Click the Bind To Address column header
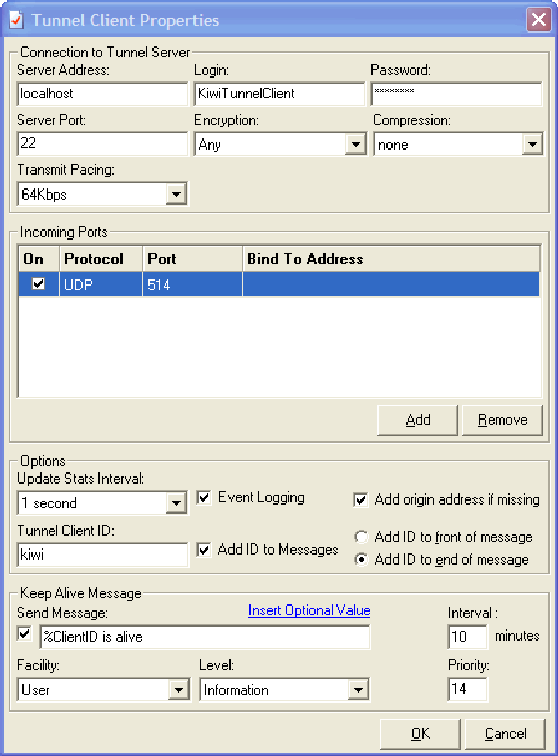The height and width of the screenshot is (756, 558). click(x=391, y=259)
